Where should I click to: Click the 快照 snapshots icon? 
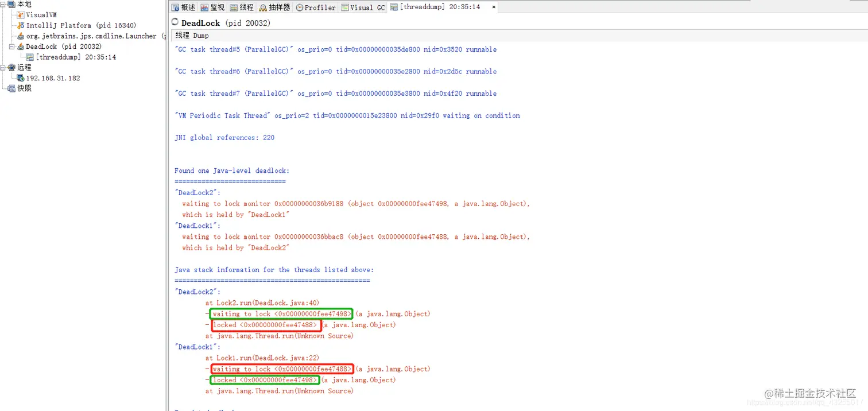click(11, 88)
